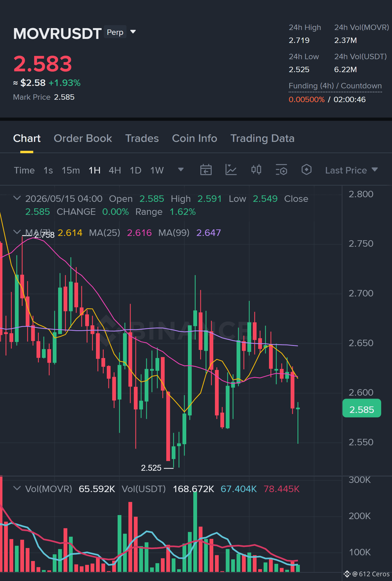Switch to the Trades tab
Viewport: 392px width, 581px height.
[x=142, y=138]
